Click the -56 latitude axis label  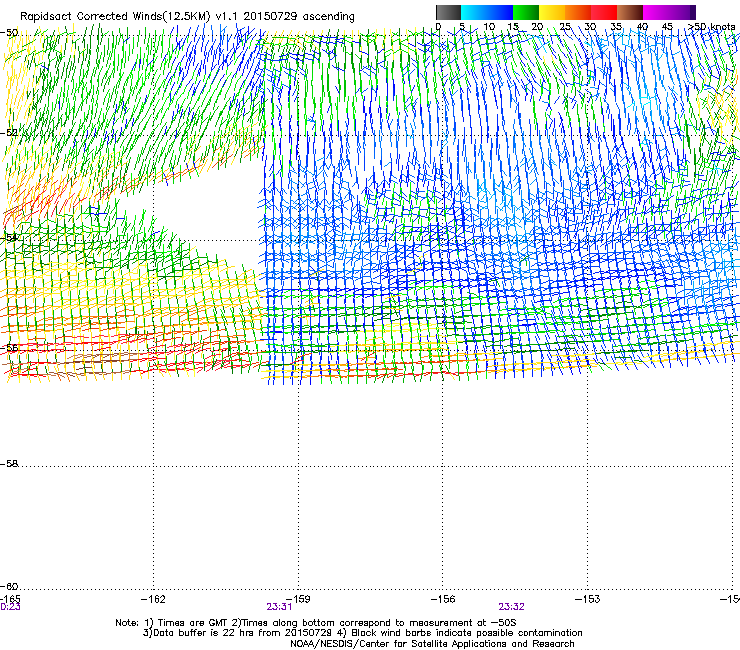point(9,348)
